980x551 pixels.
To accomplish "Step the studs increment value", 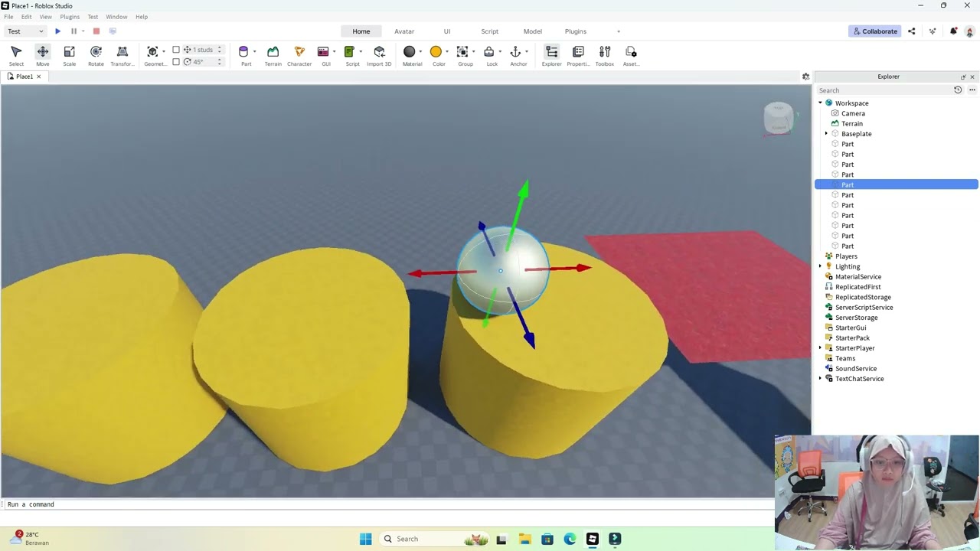I will [x=220, y=50].
